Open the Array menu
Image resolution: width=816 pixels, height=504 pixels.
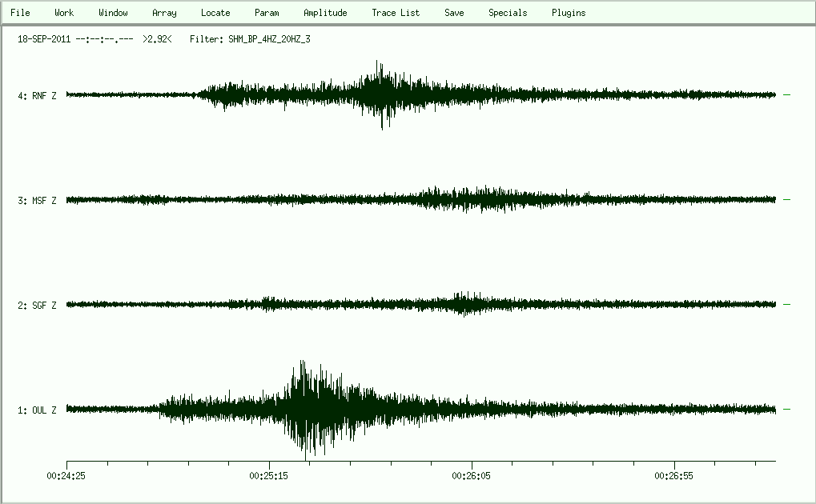click(164, 13)
